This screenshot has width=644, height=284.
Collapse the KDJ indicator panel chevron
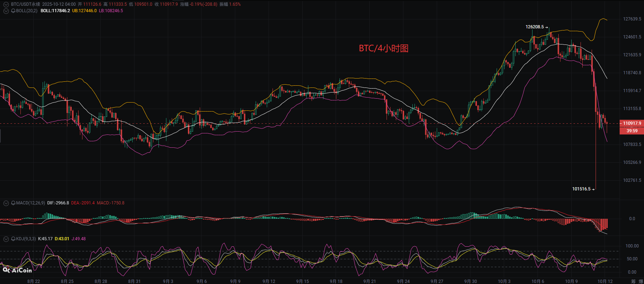pyautogui.click(x=6, y=239)
